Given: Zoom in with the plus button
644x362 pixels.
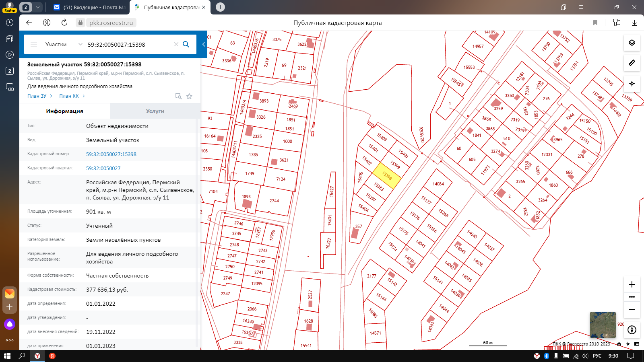Looking at the screenshot, I should 632,284.
